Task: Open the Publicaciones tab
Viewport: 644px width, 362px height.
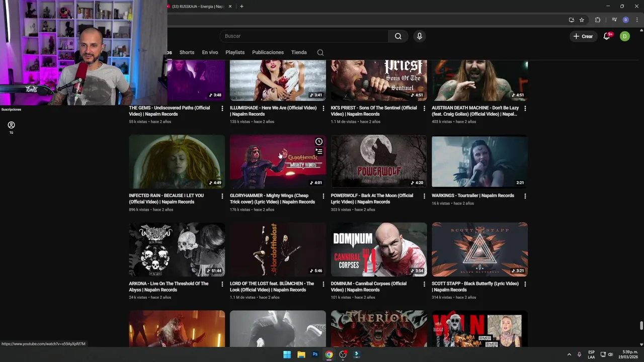Action: [x=268, y=52]
